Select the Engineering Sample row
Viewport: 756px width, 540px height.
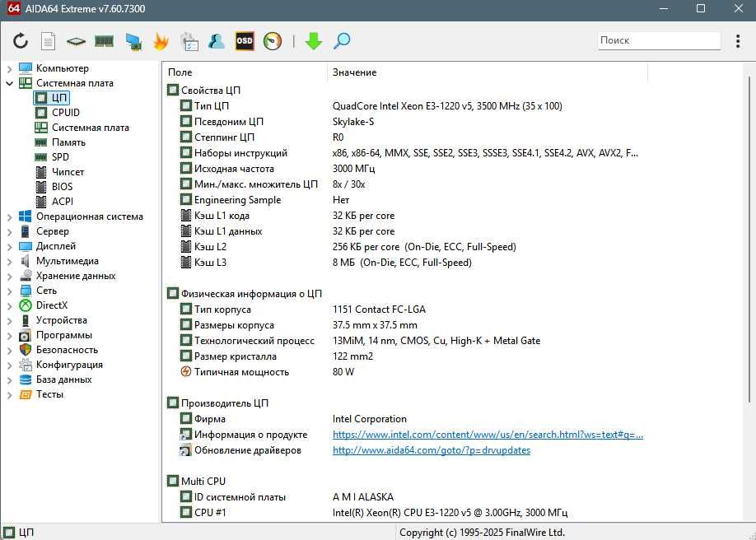(405, 200)
